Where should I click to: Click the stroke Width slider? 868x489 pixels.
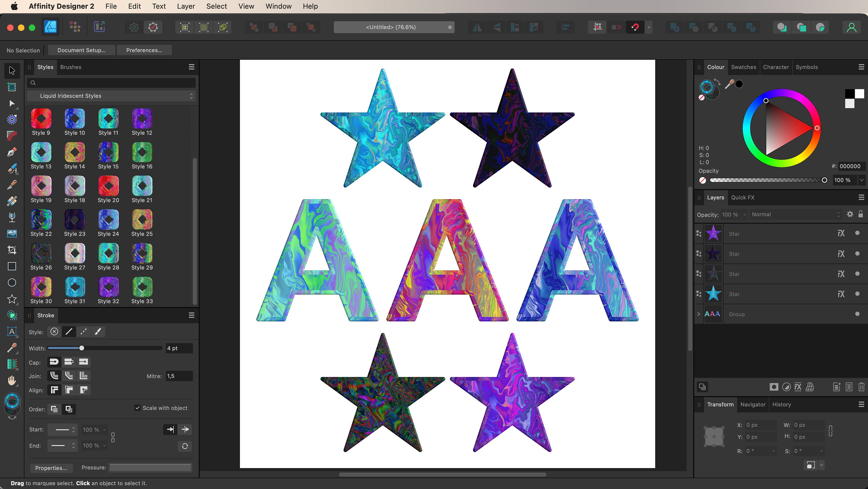(x=105, y=348)
